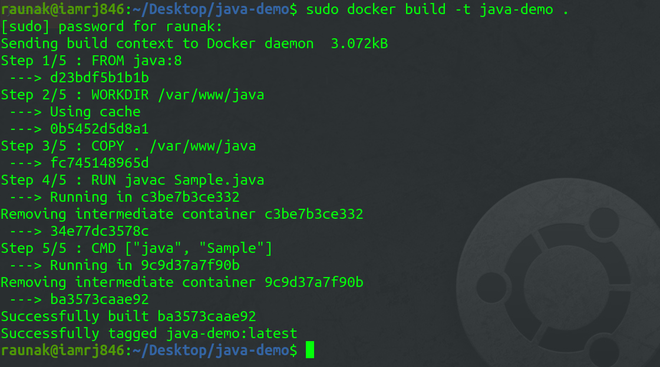Viewport: 660px width, 367px height.
Task: Click 'Successfully tagged java-demo:latest' line
Action: (149, 333)
